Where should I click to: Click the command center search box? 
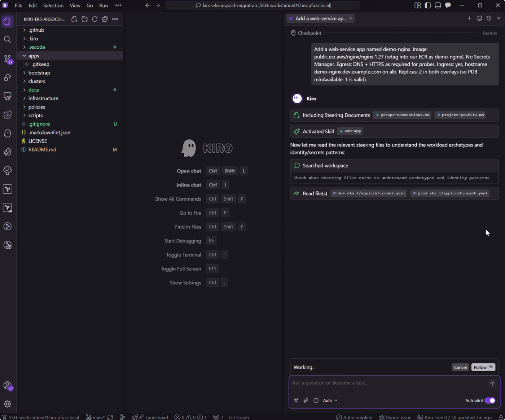263,5
